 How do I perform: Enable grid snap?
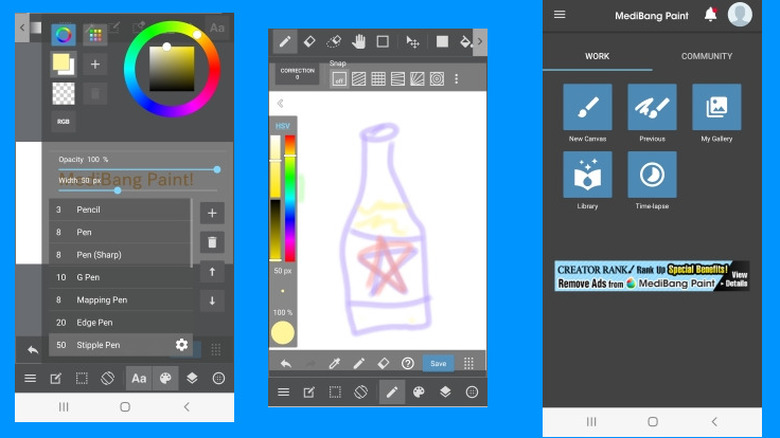tap(378, 79)
